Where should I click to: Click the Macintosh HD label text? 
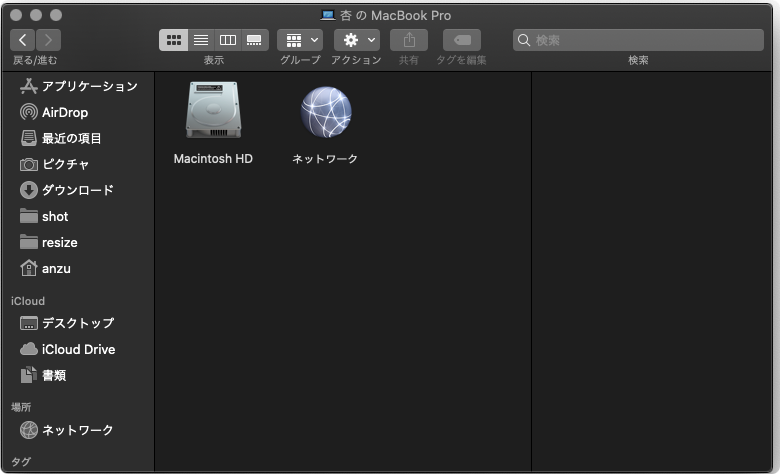[x=213, y=159]
